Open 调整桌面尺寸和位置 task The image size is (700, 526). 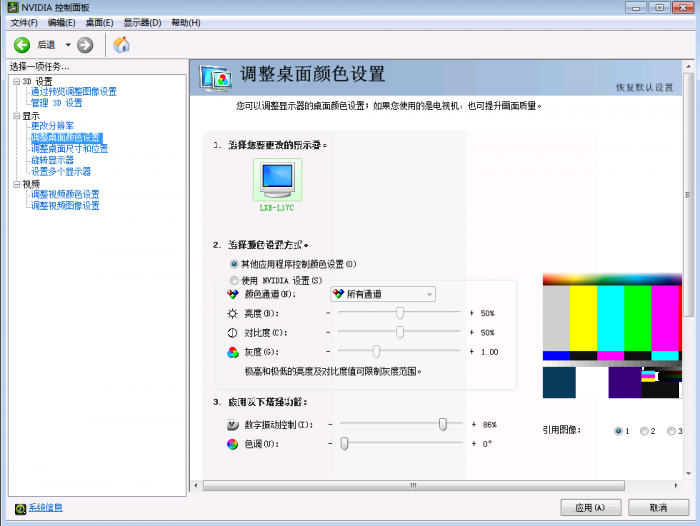pyautogui.click(x=69, y=149)
